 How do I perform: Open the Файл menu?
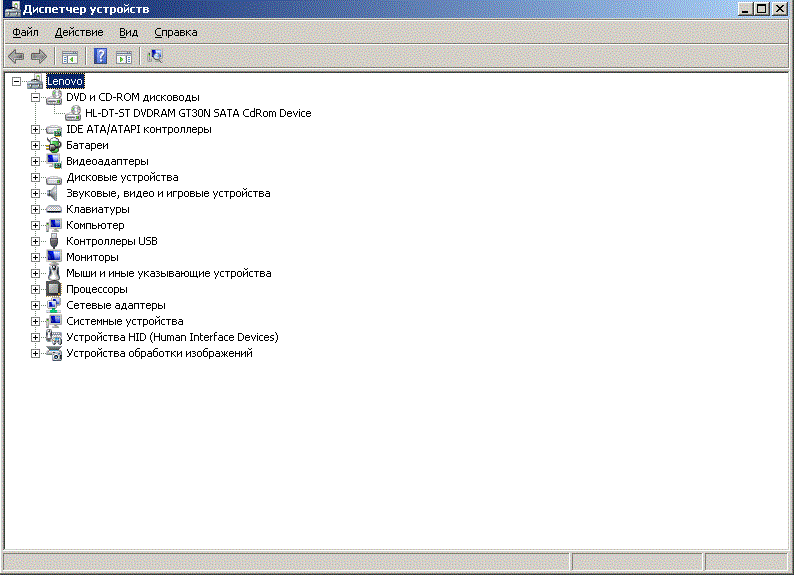pos(25,32)
